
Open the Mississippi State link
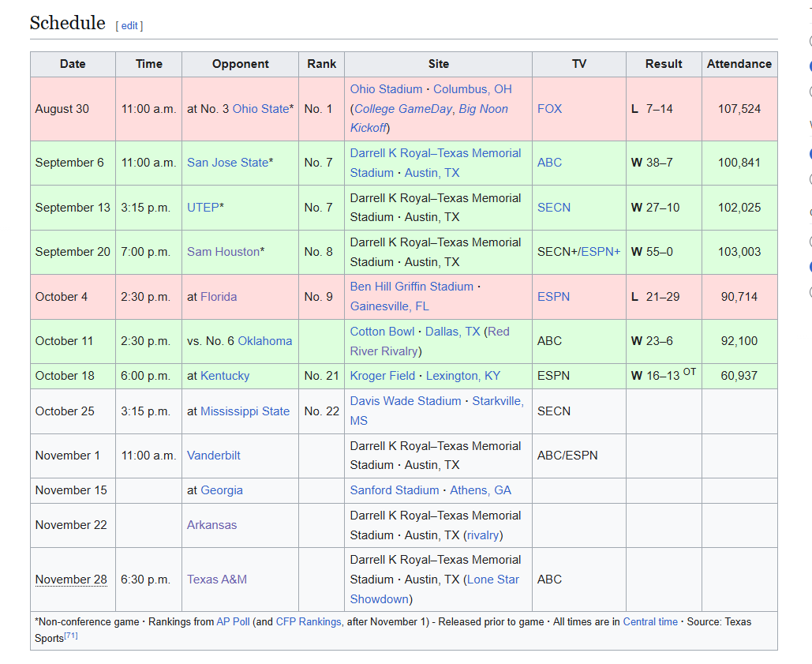(x=245, y=411)
